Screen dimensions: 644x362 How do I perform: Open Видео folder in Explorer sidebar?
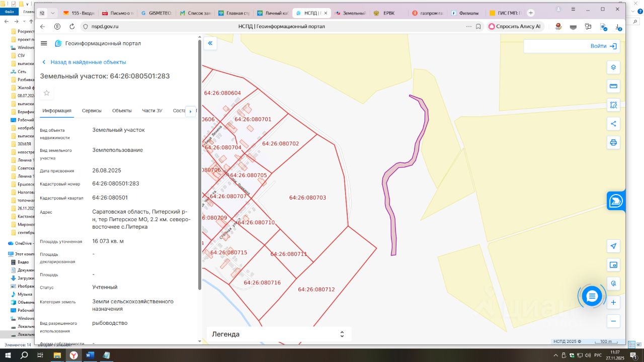[20, 262]
